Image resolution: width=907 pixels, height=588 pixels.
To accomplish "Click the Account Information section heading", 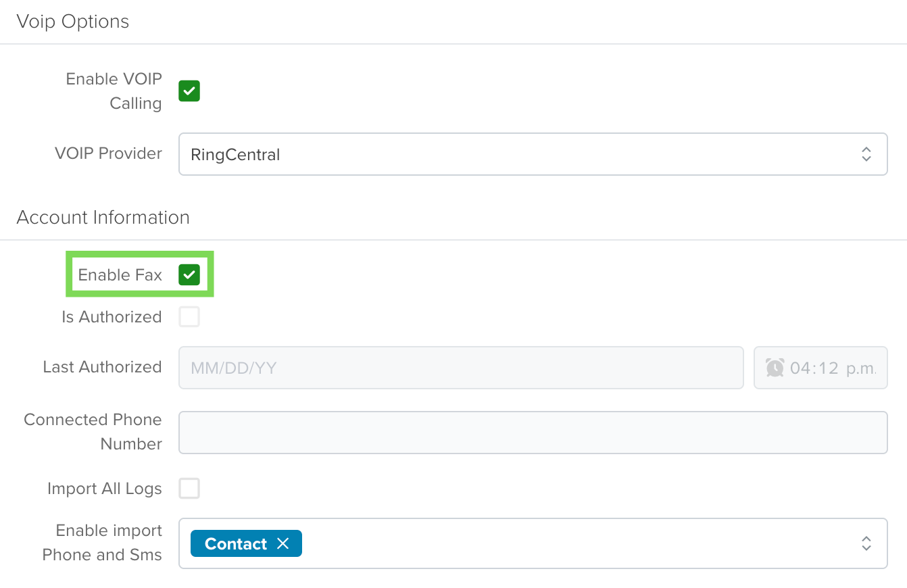I will coord(103,218).
